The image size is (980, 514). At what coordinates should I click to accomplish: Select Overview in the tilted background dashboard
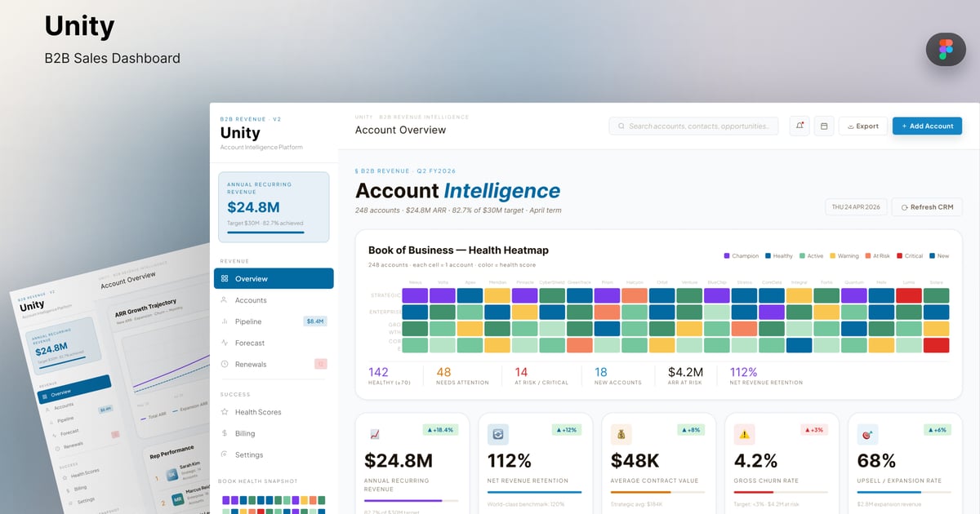[x=73, y=388]
